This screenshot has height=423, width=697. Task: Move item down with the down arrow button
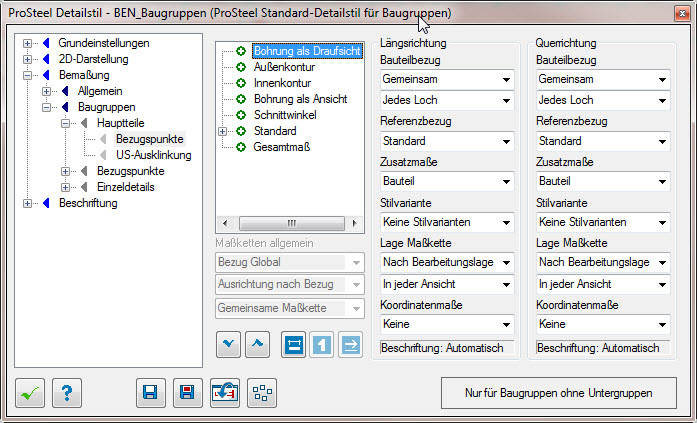pyautogui.click(x=228, y=344)
